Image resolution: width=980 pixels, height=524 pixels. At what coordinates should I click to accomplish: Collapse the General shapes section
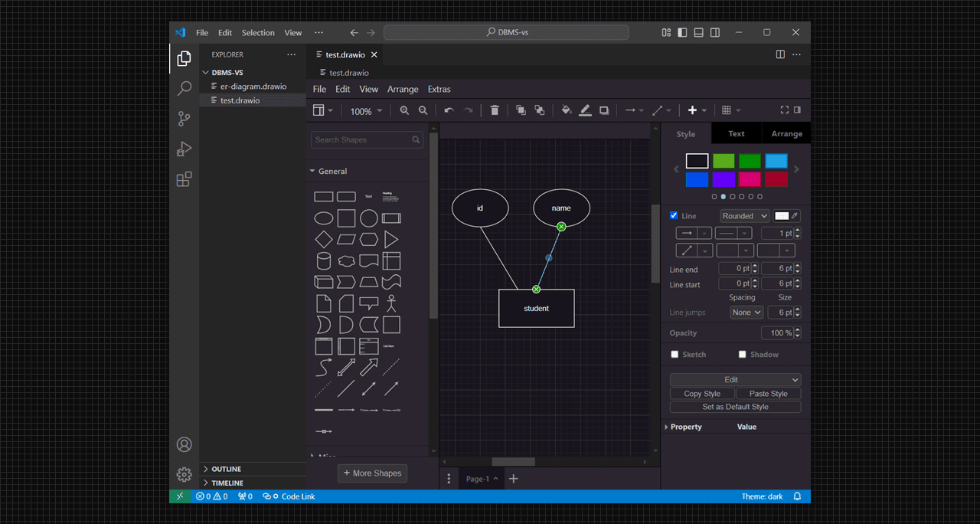pos(332,172)
